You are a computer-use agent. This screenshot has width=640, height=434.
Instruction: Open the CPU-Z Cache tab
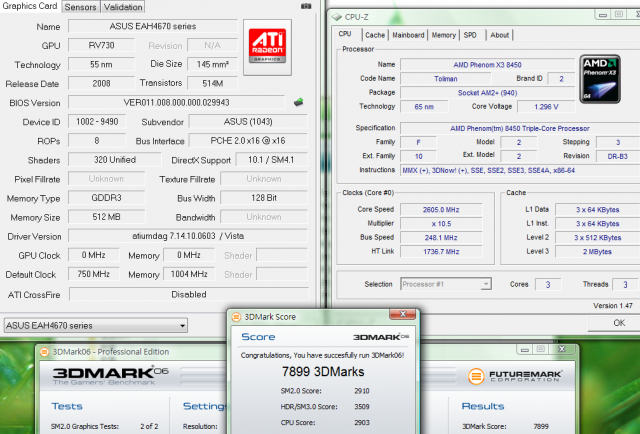375,35
